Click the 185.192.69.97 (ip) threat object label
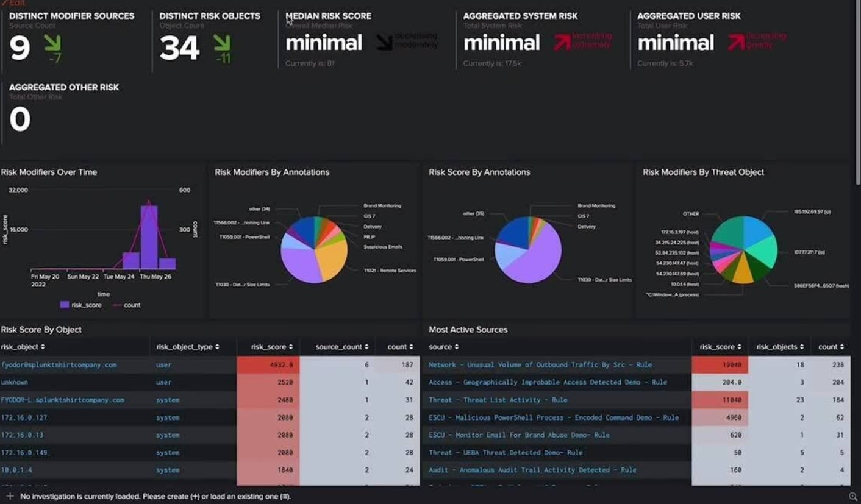Image resolution: width=861 pixels, height=504 pixels. tap(812, 211)
